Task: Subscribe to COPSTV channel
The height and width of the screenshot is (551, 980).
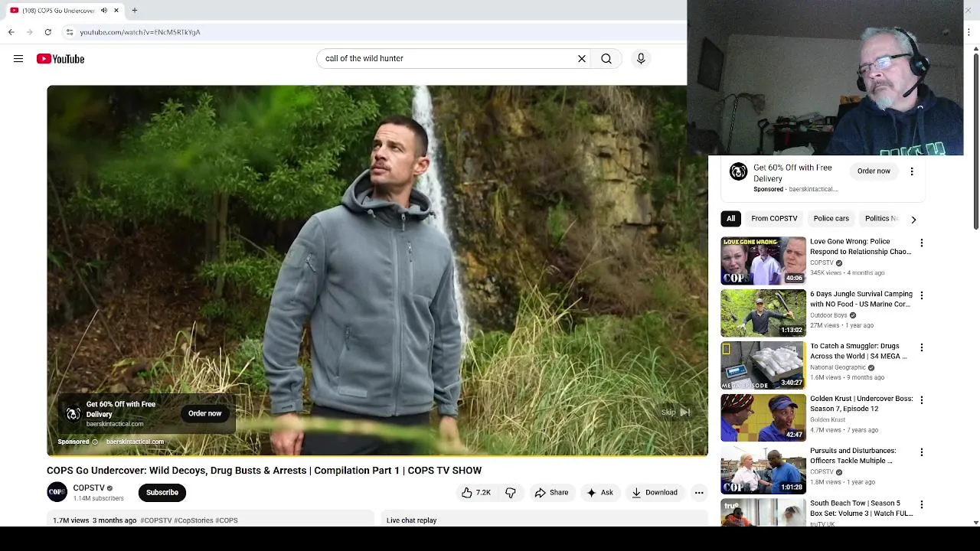Action: [162, 493]
